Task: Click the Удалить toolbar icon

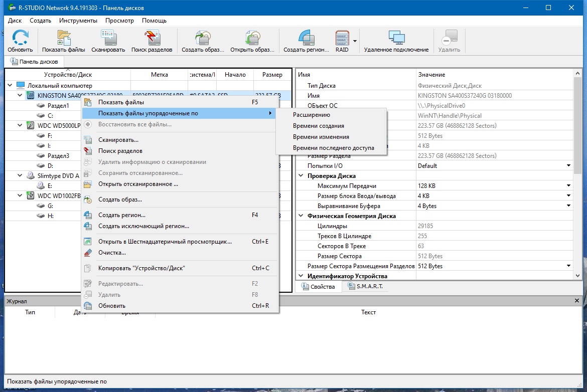Action: tap(449, 41)
